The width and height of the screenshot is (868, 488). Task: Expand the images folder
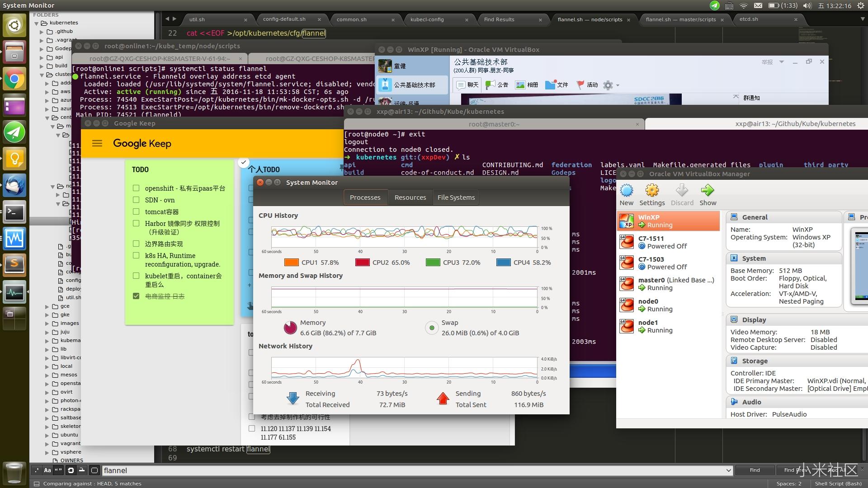click(47, 324)
